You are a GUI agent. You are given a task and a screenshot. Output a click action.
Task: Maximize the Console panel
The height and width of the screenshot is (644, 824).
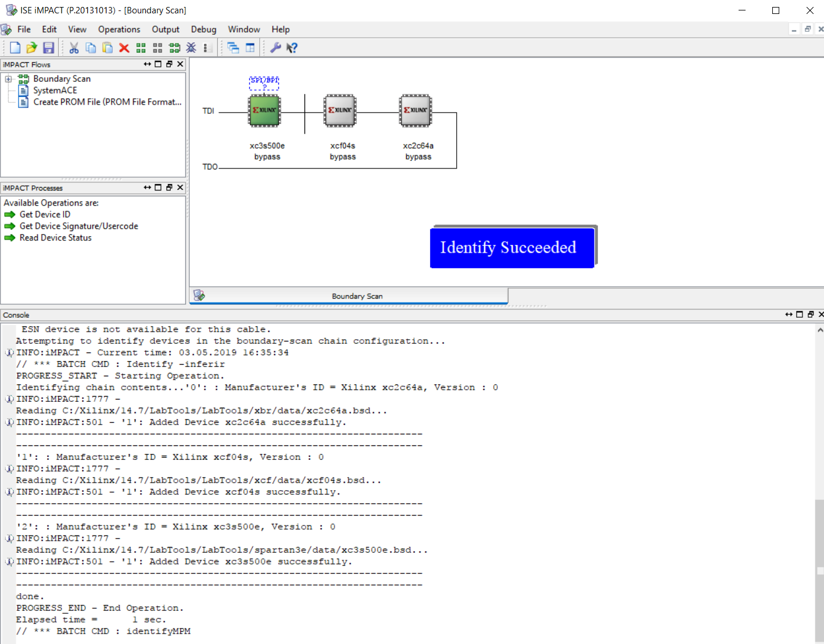(800, 315)
